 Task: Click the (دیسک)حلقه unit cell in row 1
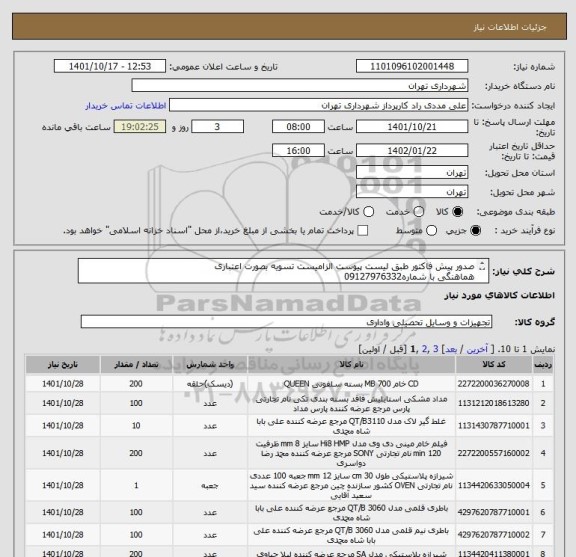pos(210,384)
